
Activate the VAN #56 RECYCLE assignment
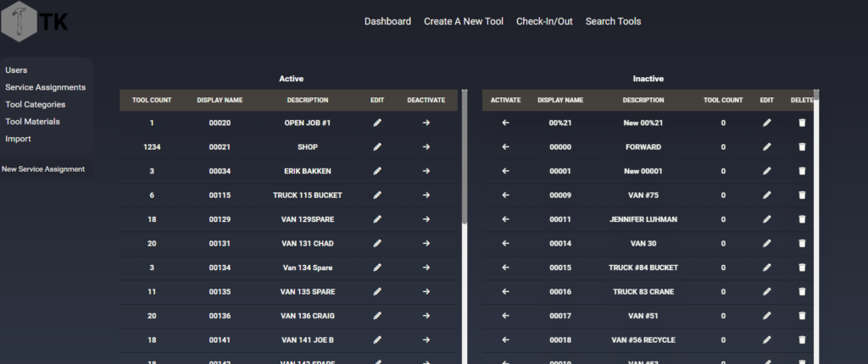click(x=505, y=340)
